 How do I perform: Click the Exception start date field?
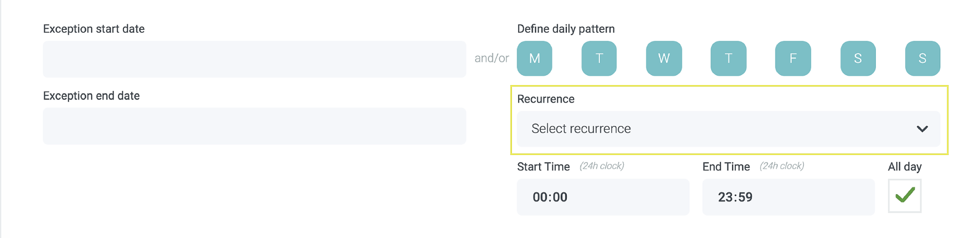click(254, 59)
